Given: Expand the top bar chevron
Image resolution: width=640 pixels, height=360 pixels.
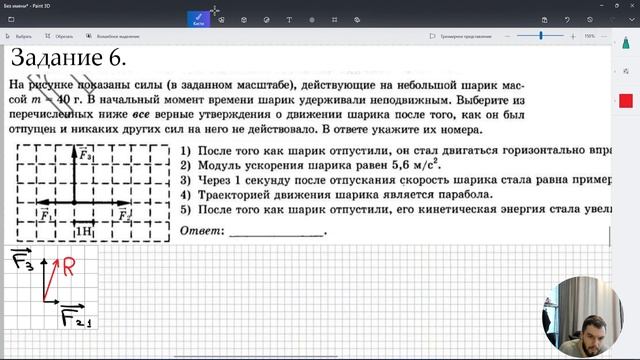Looking at the screenshot, I should (x=632, y=20).
